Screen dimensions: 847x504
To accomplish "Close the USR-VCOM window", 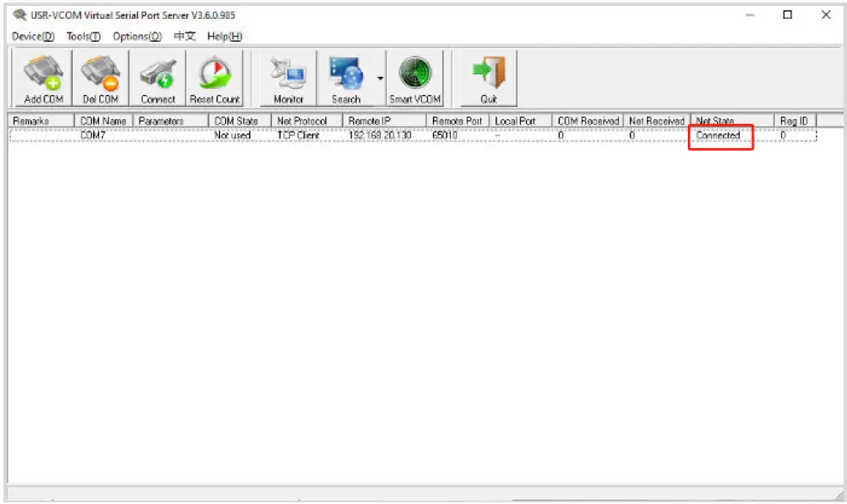I will coord(826,15).
